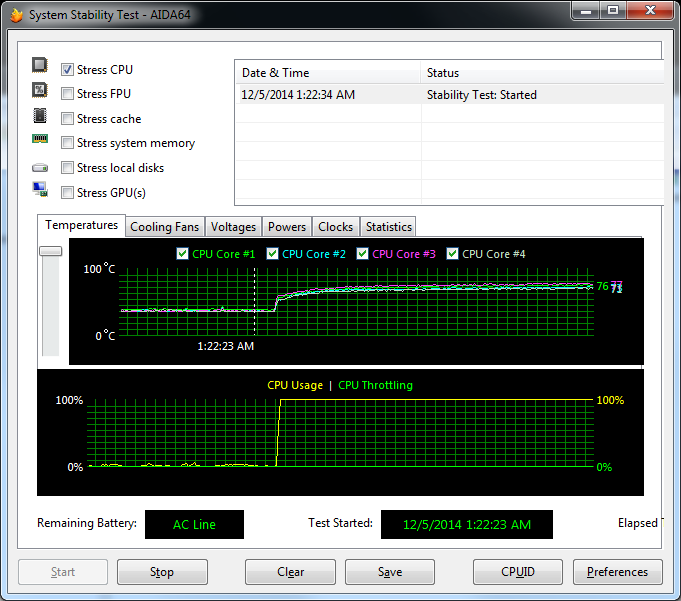681x601 pixels.
Task: Click the 1:22:23 AM graph time marker
Action: click(x=225, y=346)
